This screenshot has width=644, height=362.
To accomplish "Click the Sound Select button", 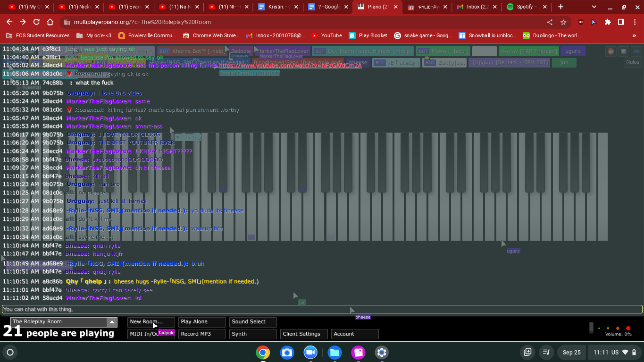I will (253, 322).
